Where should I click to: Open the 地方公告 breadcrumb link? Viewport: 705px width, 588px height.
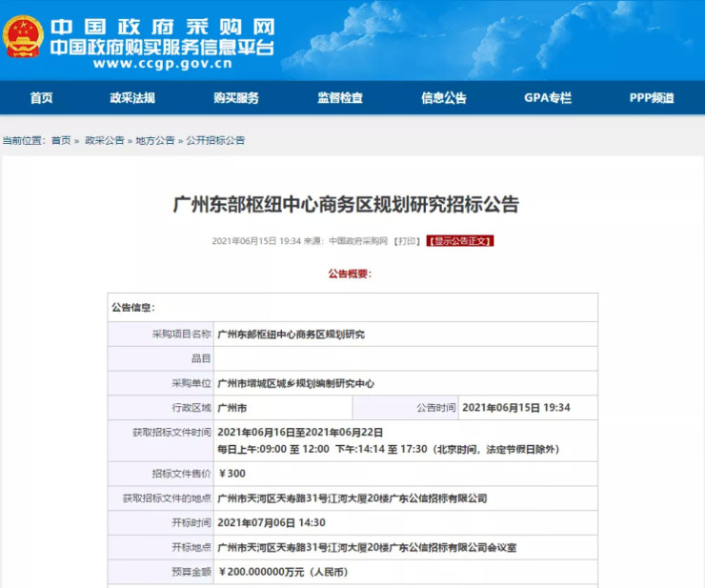(154, 140)
